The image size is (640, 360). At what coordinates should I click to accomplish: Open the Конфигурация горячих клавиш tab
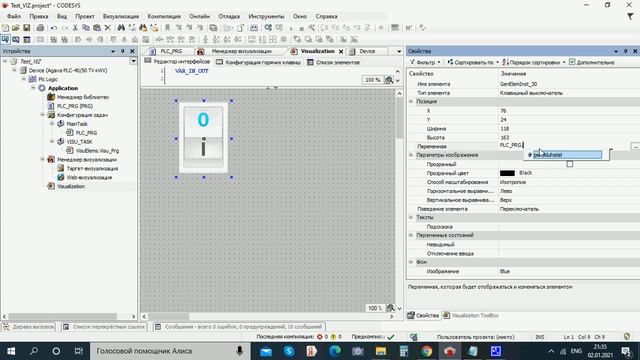259,62
